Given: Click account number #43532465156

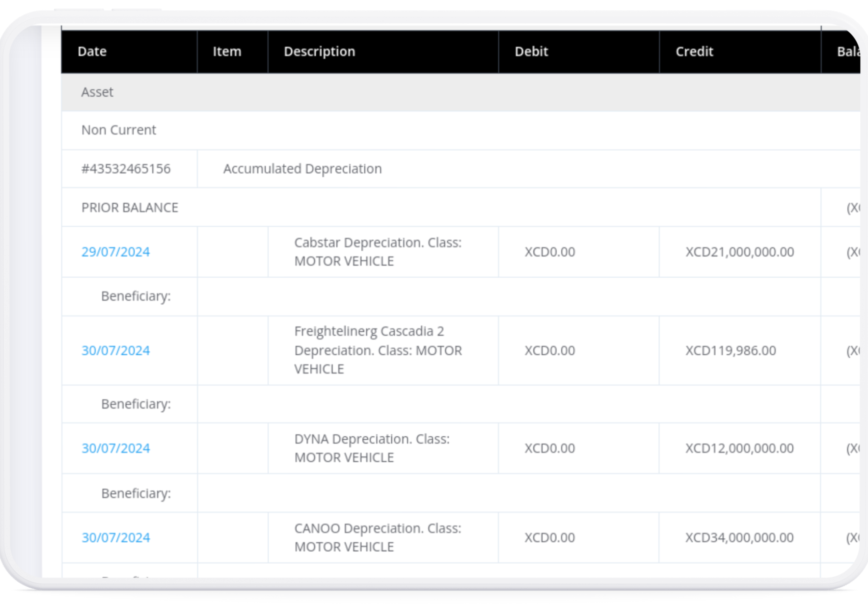Looking at the screenshot, I should (x=126, y=169).
